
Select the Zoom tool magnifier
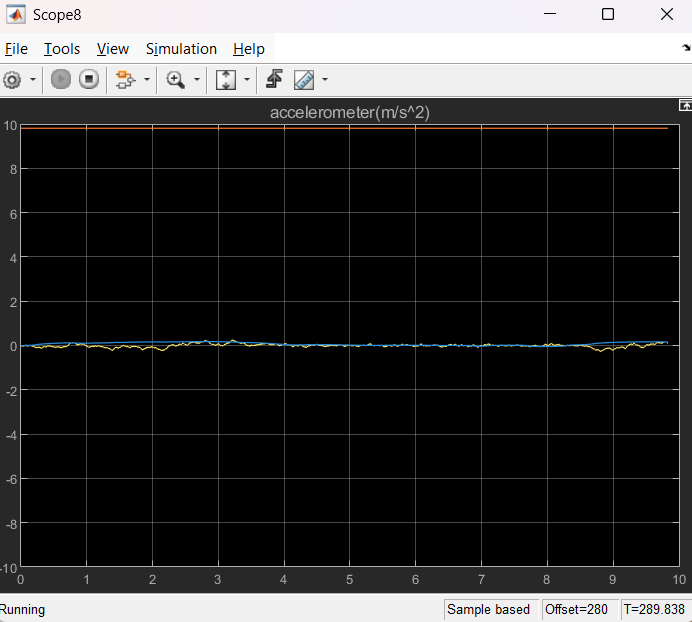[176, 80]
